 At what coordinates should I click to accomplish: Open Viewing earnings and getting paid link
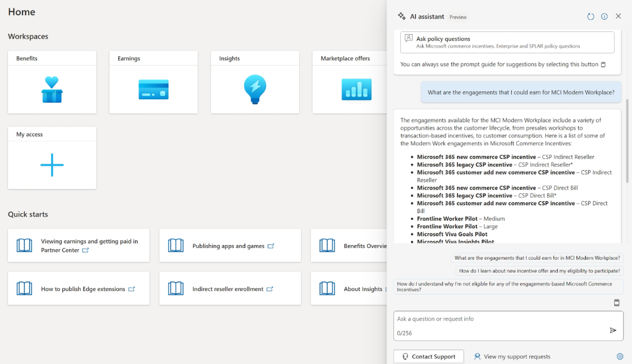89,246
